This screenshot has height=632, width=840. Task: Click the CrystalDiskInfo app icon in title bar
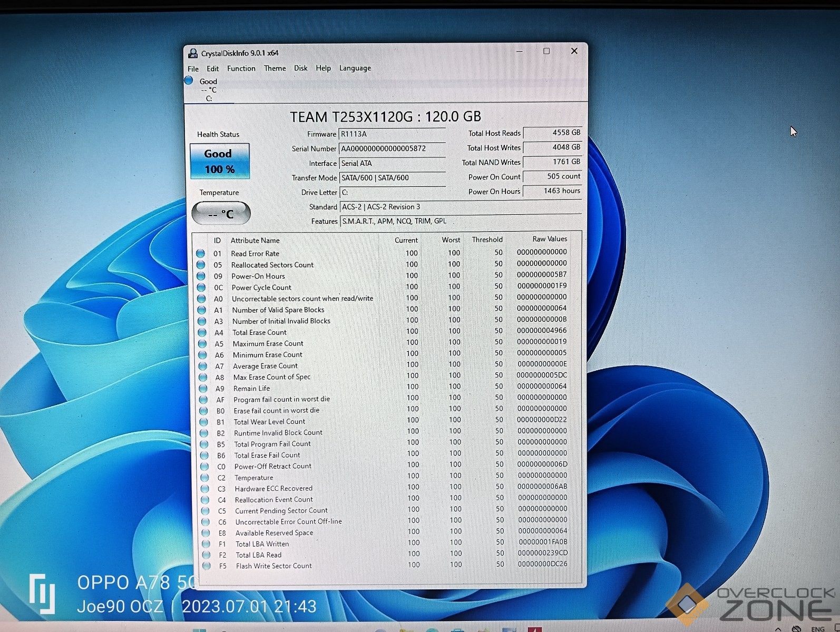point(193,53)
